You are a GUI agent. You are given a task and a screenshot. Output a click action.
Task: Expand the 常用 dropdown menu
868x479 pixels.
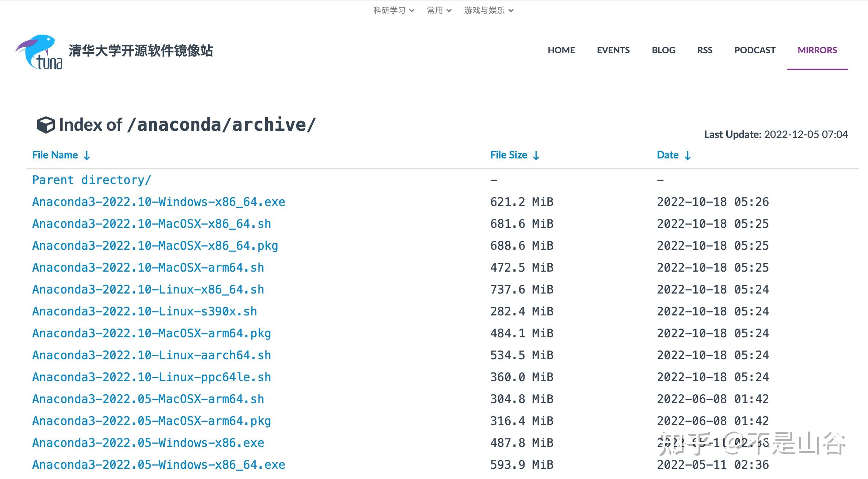(x=439, y=10)
